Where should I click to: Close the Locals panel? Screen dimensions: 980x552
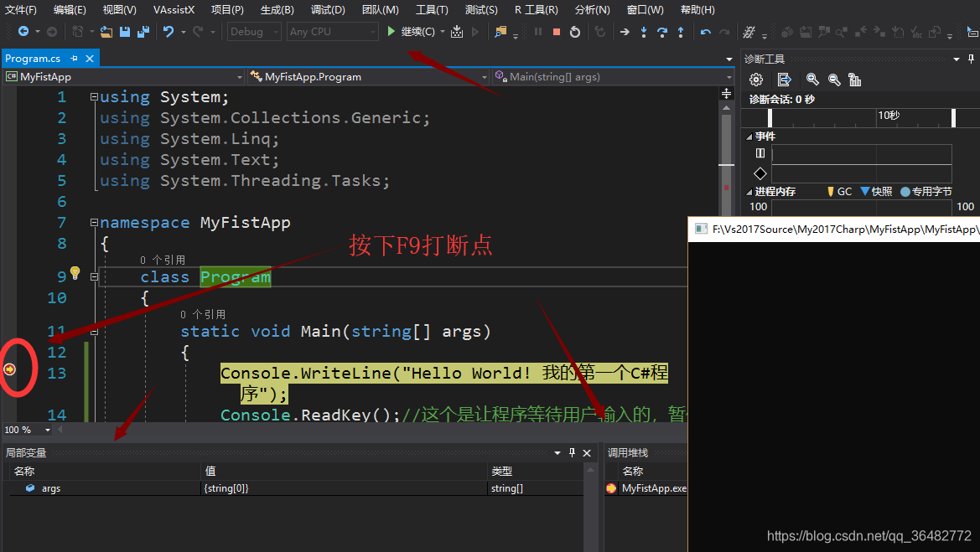click(587, 452)
